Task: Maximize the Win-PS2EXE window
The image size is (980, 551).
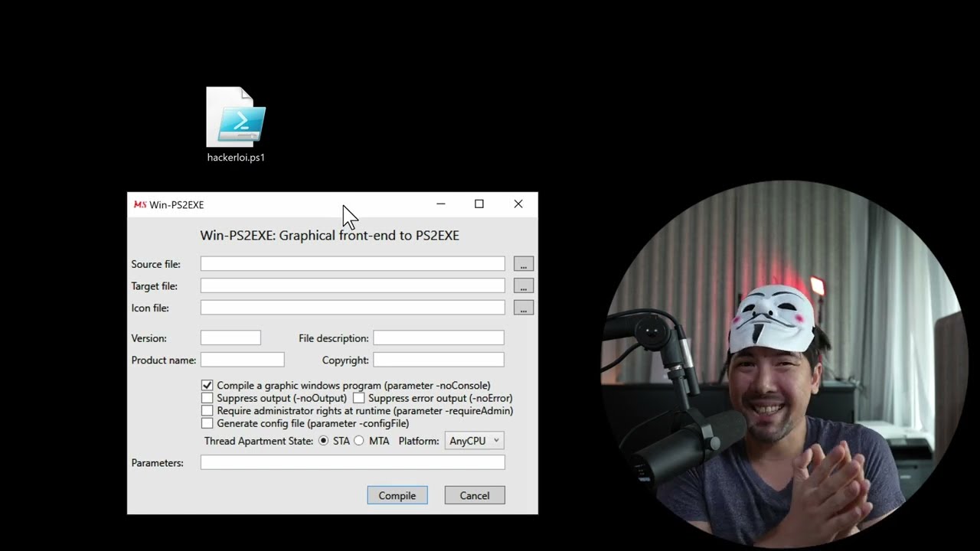Action: tap(479, 204)
